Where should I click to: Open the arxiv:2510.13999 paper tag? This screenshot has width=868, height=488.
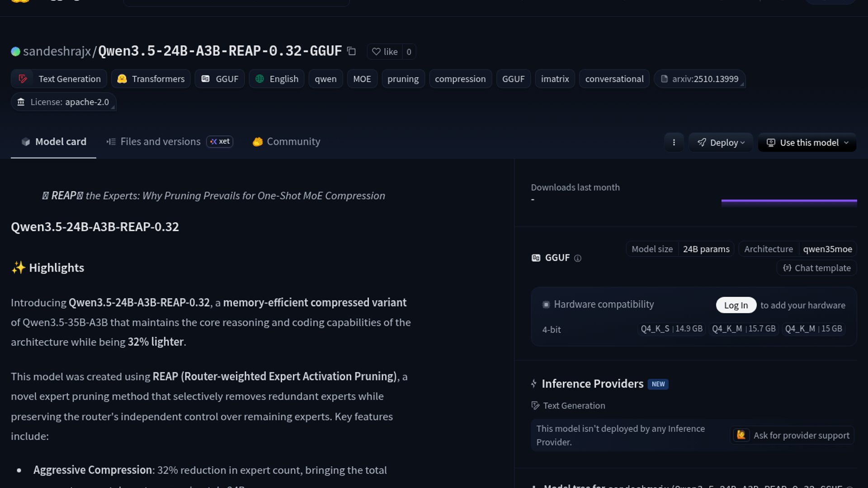(699, 79)
